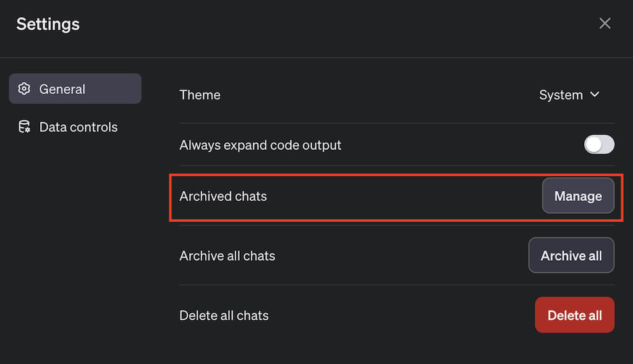Image resolution: width=633 pixels, height=364 pixels.
Task: Toggle Always expand code output switch
Action: [x=599, y=145]
